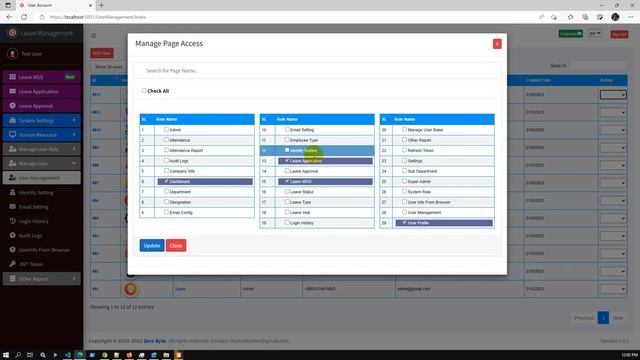640x360 pixels.
Task: Enable the Admin page checkbox
Action: [166, 129]
